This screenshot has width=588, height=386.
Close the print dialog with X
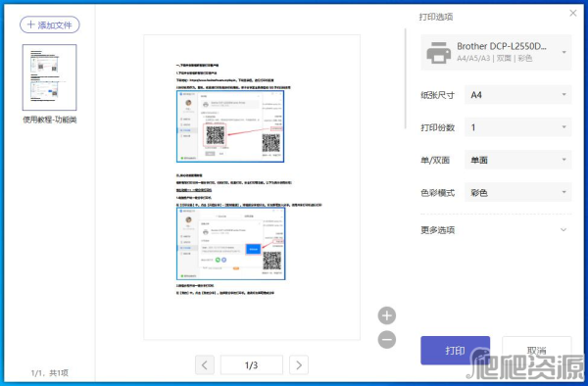573,13
